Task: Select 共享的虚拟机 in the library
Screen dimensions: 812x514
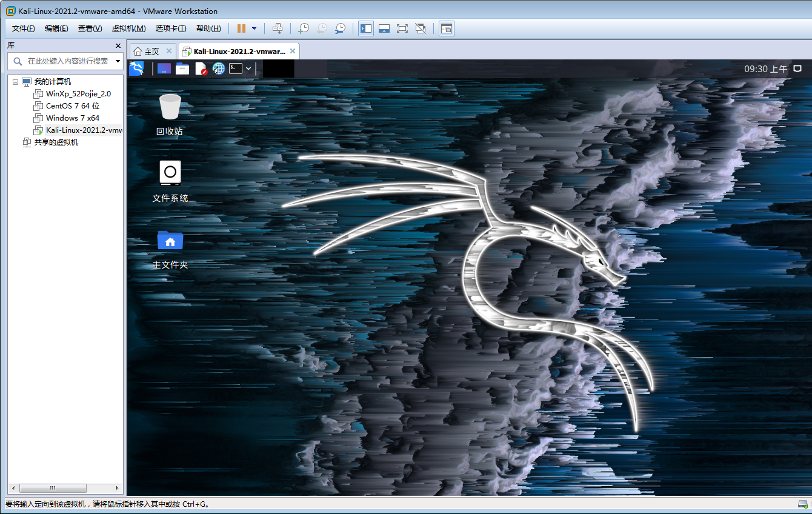Action: (x=56, y=142)
